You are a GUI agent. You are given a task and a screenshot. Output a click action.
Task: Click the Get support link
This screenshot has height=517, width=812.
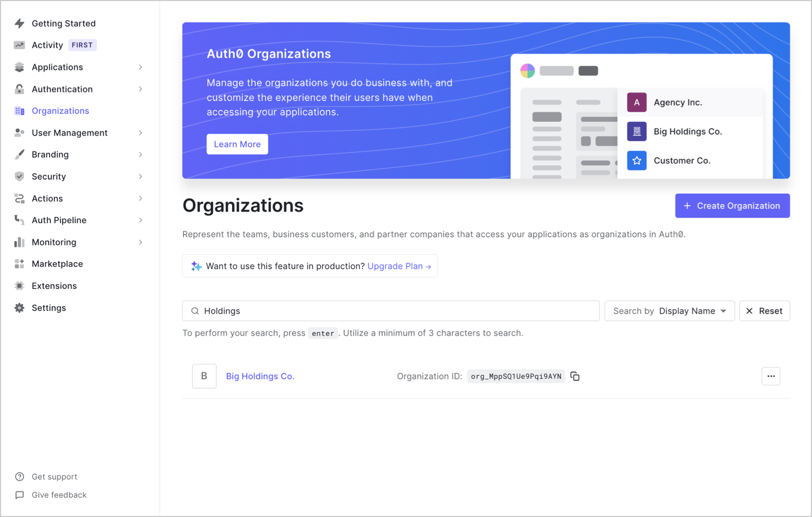pos(55,477)
